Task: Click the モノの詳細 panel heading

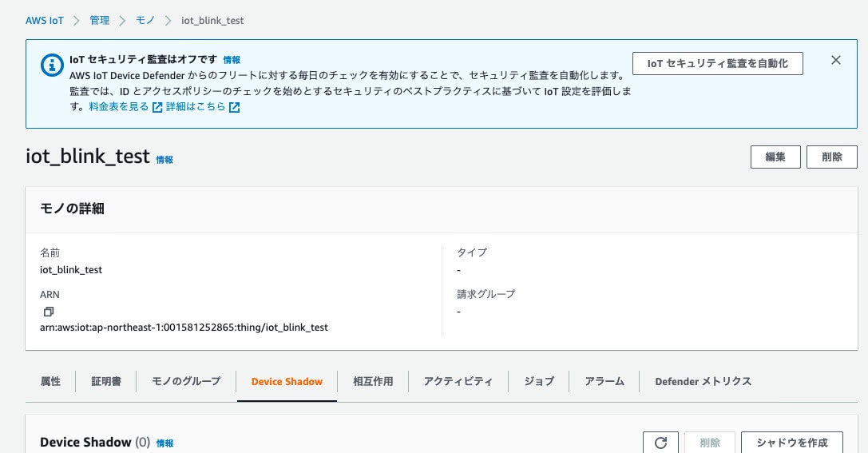Action: pos(72,209)
